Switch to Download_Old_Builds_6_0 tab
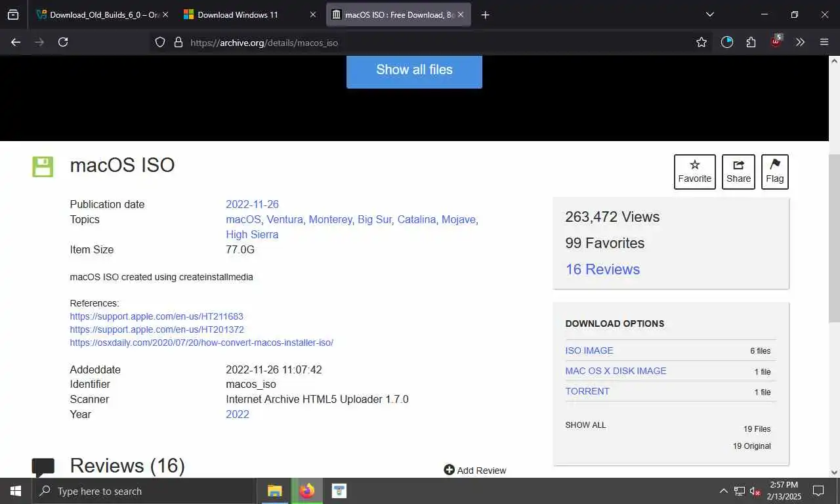This screenshot has width=840, height=504. pos(103,14)
